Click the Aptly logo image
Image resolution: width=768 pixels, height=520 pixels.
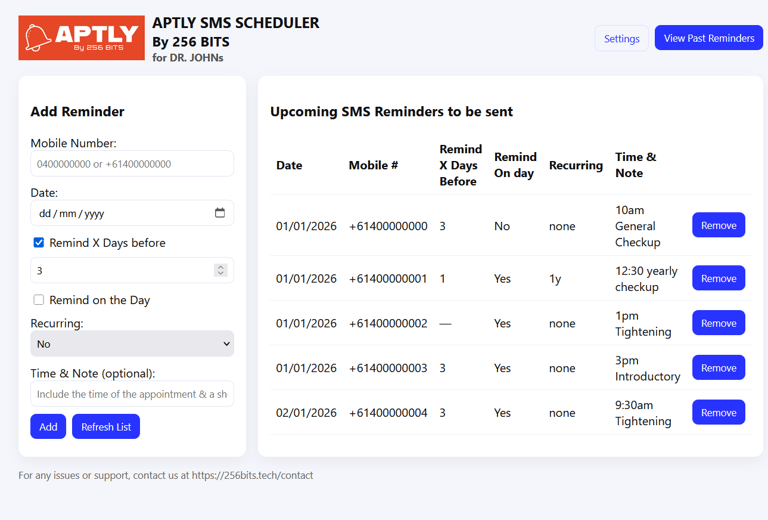pos(81,38)
